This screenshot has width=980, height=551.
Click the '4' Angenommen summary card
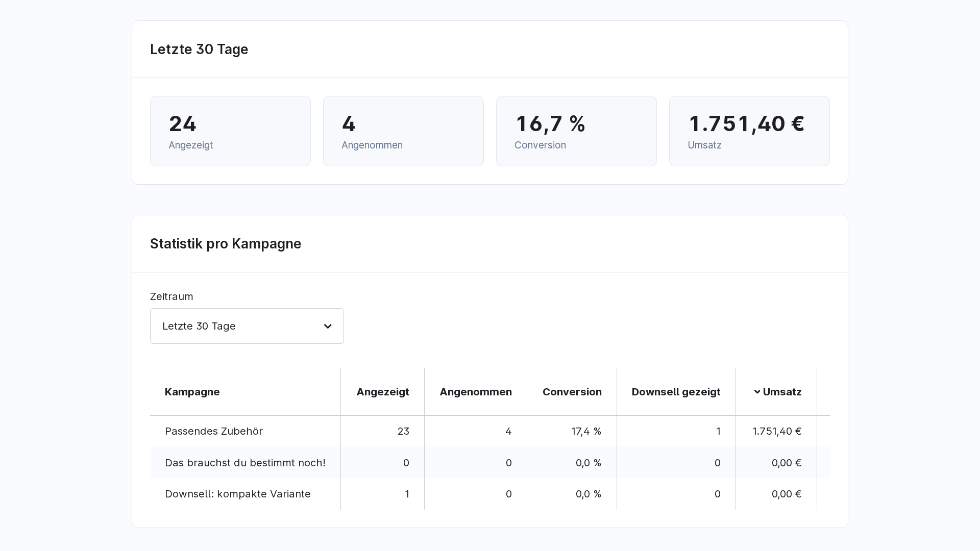(403, 131)
